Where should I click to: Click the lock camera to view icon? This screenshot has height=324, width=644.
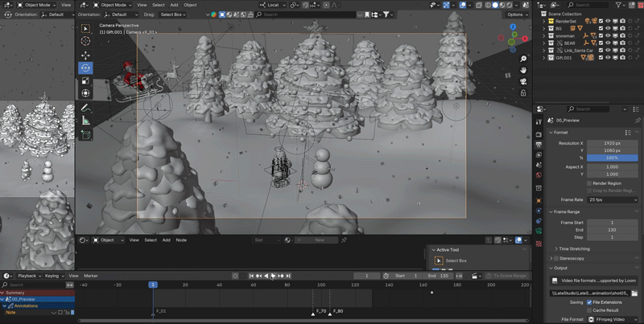(x=523, y=93)
